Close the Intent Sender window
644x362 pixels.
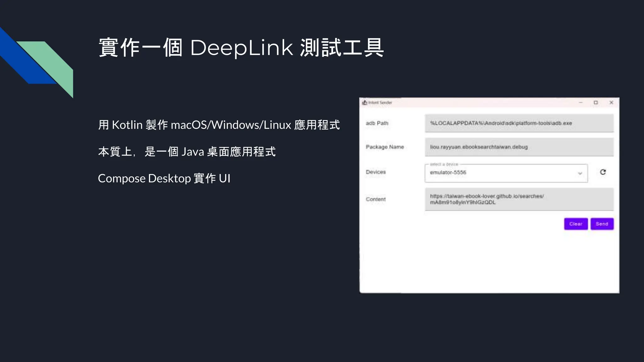pos(611,102)
